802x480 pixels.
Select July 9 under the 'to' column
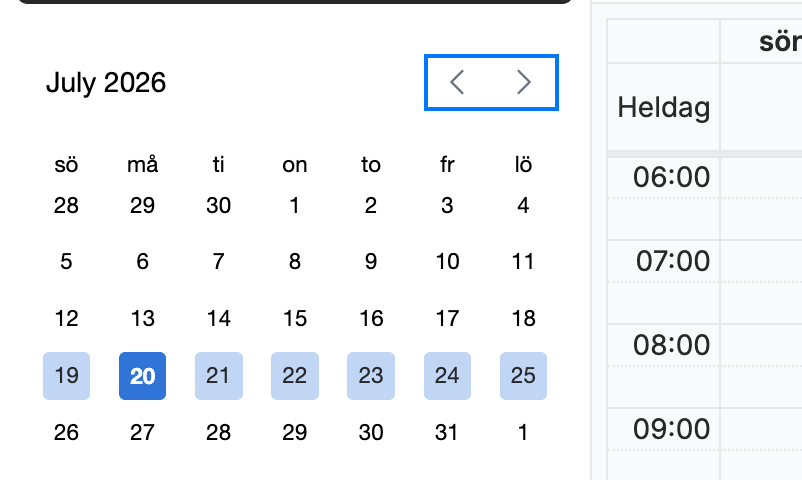point(371,262)
